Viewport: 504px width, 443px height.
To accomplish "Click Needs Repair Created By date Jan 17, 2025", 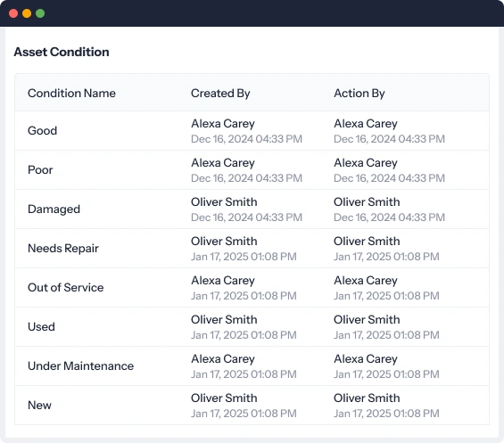I will point(244,257).
